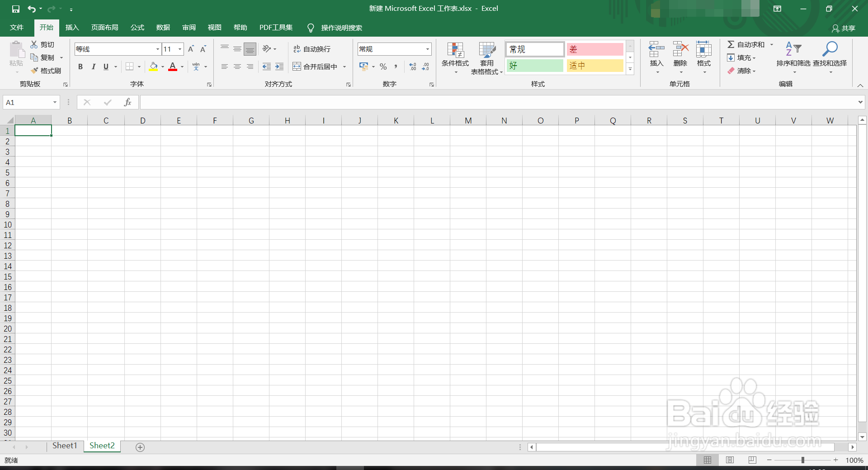Toggle center horizontal alignment
868x470 pixels.
point(237,66)
